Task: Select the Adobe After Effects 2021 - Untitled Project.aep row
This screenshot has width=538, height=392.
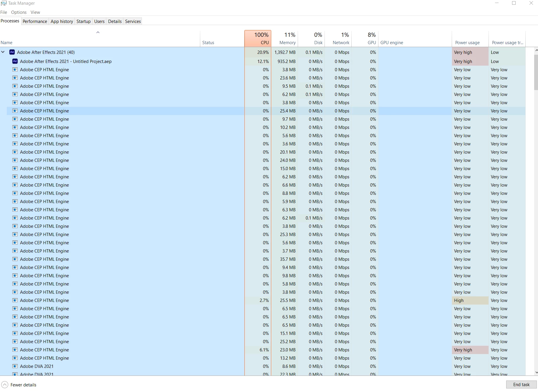Action: click(x=263, y=61)
